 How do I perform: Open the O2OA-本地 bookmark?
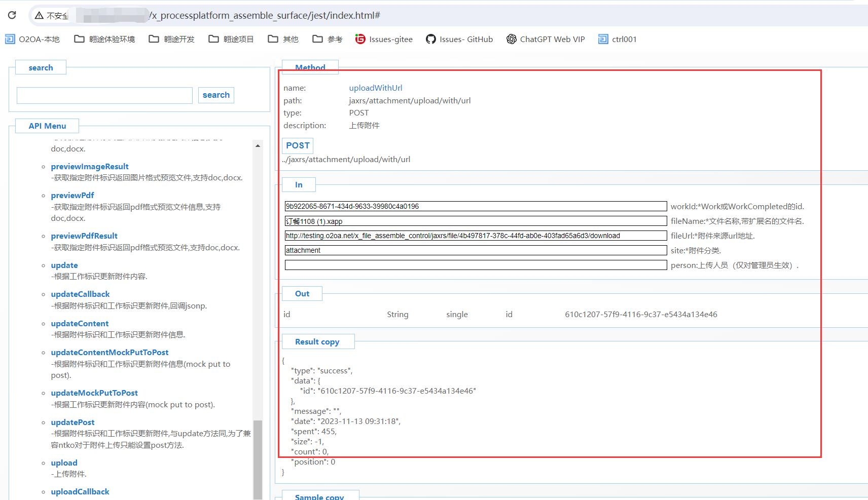point(32,39)
